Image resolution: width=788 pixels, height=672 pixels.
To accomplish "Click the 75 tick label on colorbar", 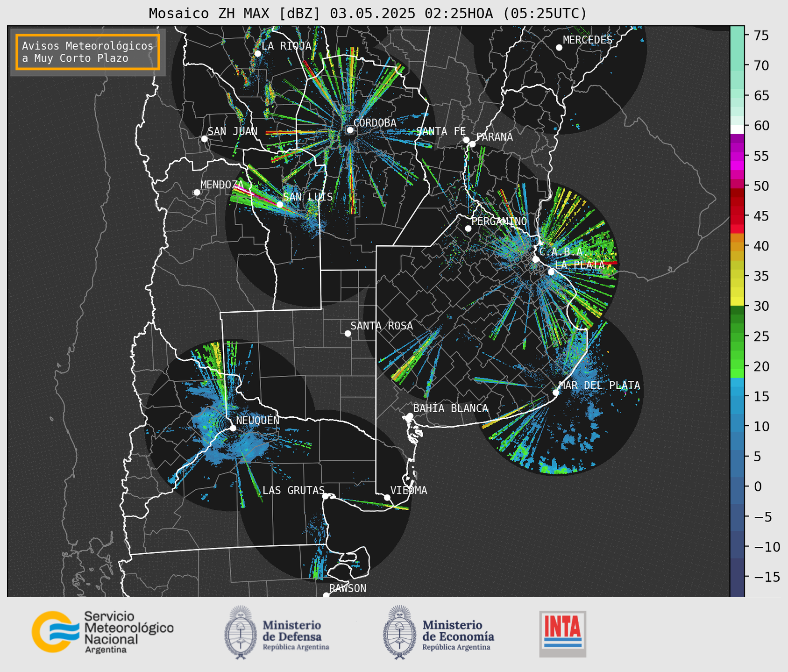I will (760, 36).
